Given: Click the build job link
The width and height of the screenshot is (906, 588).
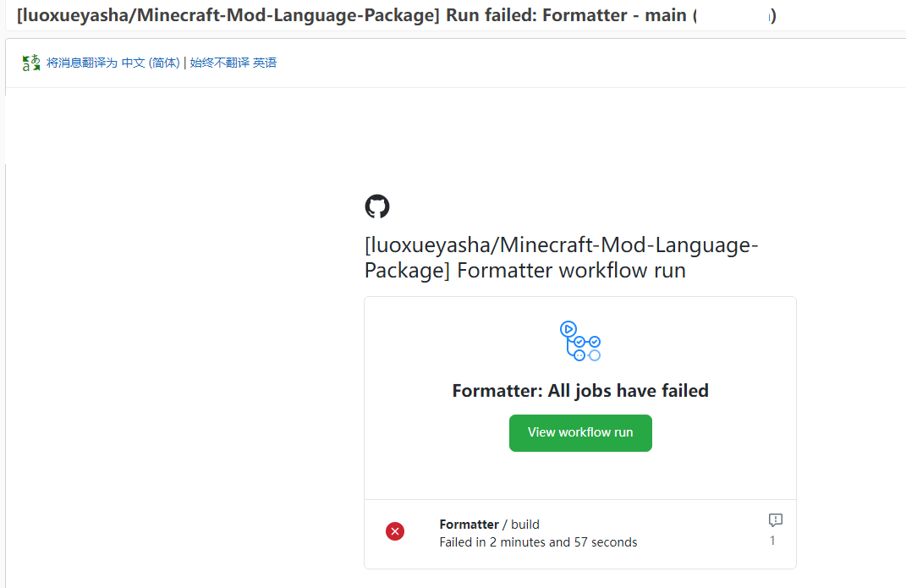Looking at the screenshot, I should click(x=525, y=524).
